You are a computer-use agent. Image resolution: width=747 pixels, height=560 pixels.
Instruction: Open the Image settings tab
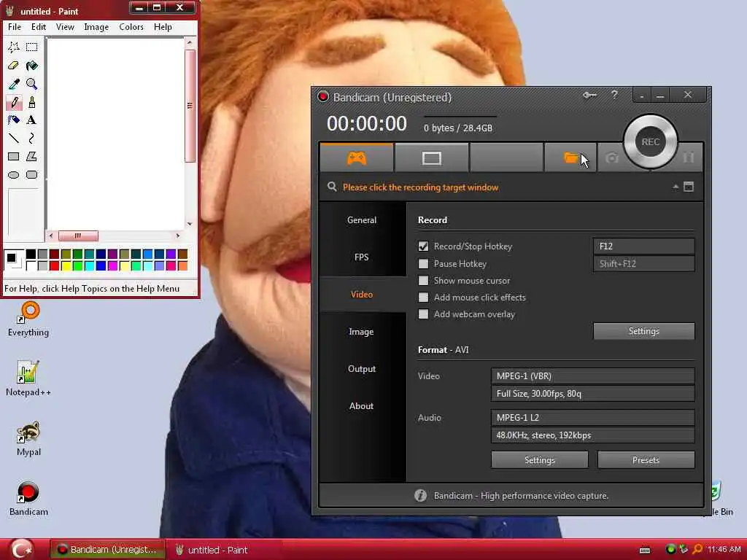coord(362,332)
